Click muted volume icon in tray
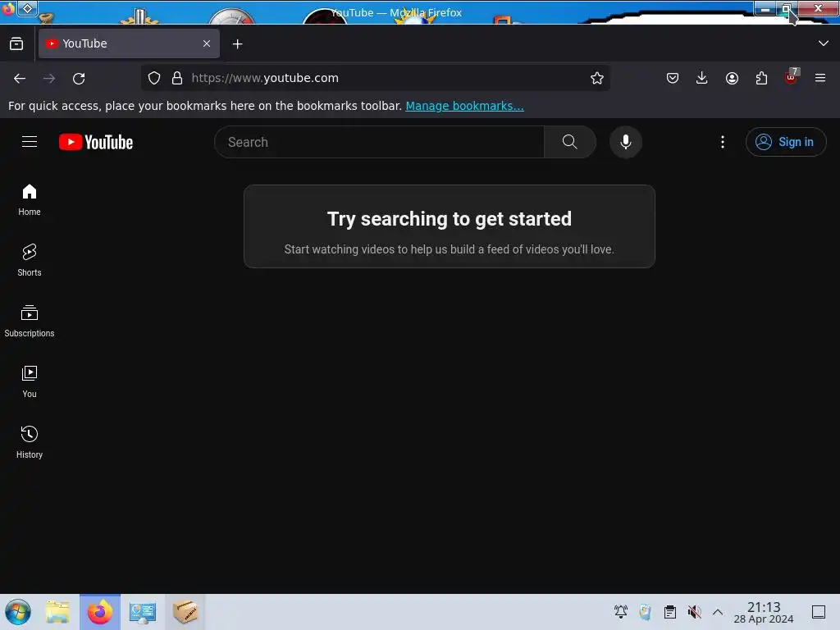The width and height of the screenshot is (840, 630). coord(694,612)
